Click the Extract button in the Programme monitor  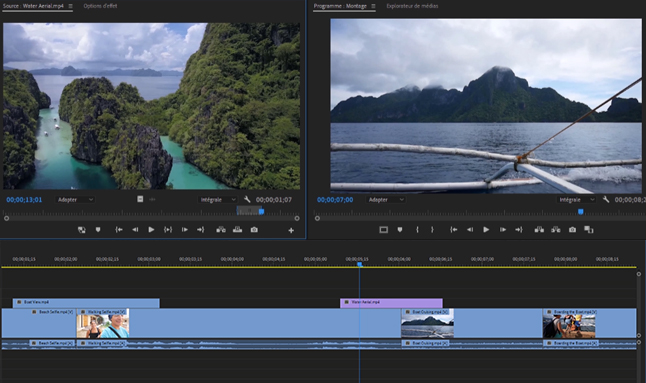[556, 230]
